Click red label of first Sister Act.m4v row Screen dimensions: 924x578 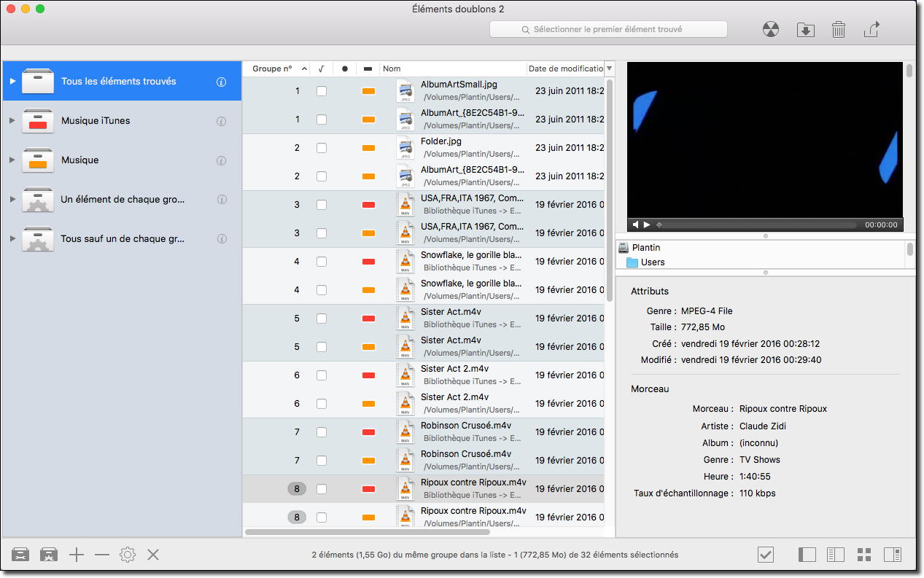point(368,319)
